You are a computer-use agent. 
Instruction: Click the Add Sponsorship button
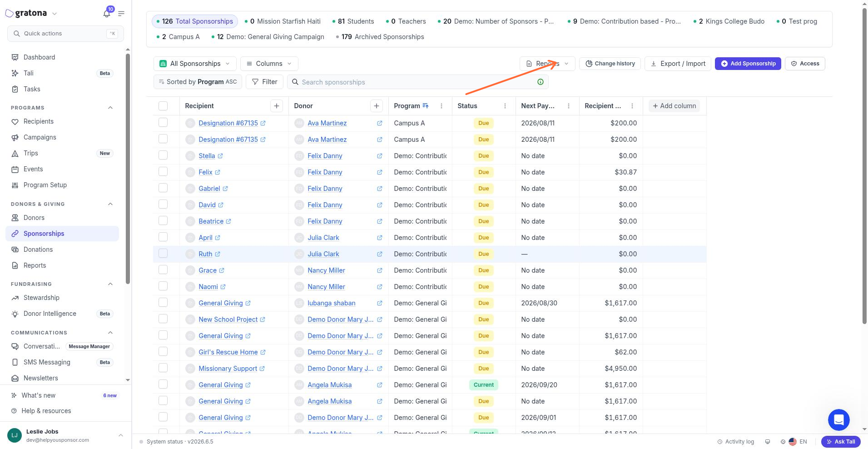(748, 64)
